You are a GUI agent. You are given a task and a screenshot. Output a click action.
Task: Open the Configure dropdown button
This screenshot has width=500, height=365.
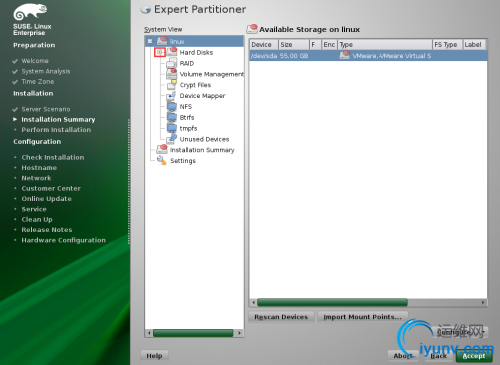tap(461, 332)
